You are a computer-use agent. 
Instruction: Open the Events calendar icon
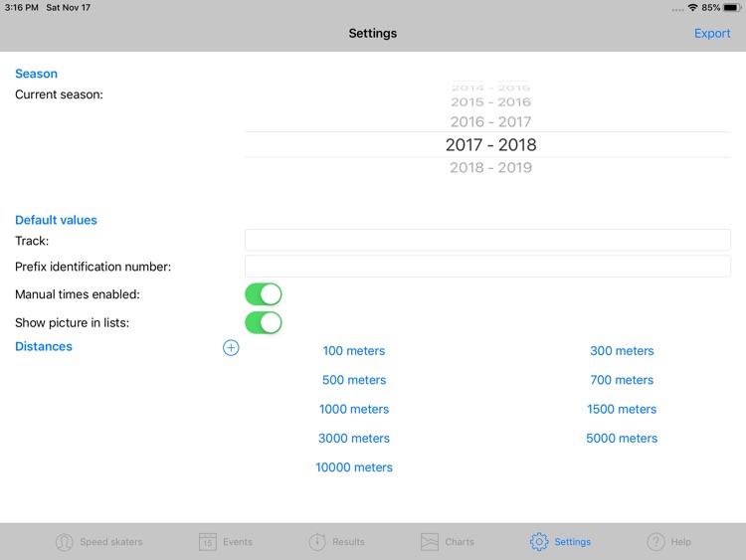208,542
